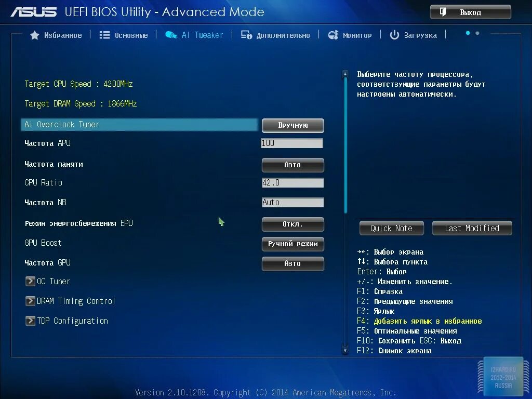Screen dimensions: 532x399
Task: Select the Ai Tweaker tab label
Action: (x=202, y=35)
